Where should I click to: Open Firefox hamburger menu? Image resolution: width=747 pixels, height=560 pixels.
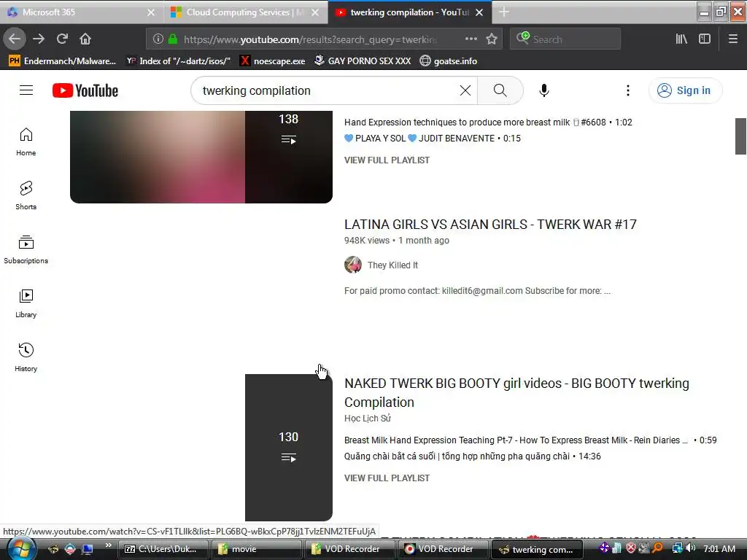tap(733, 39)
